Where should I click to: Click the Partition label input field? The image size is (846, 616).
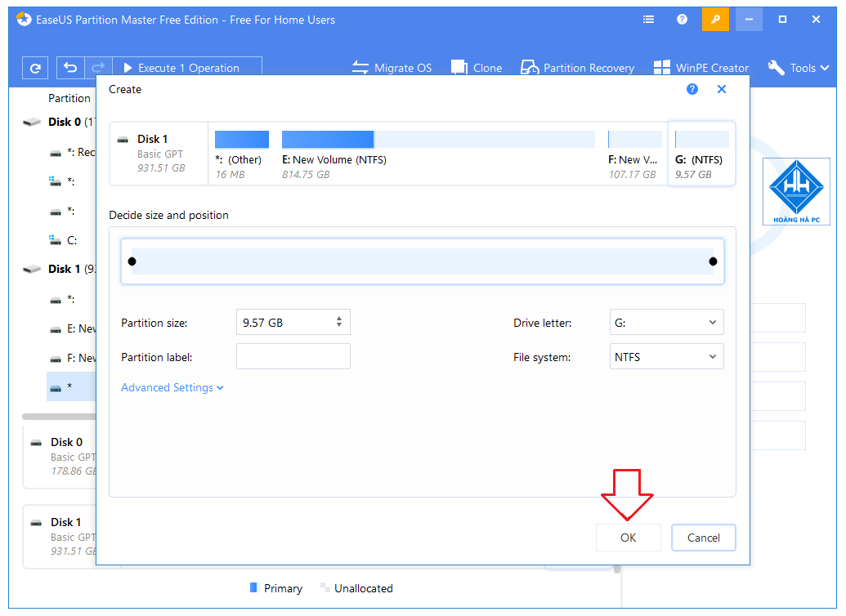click(x=293, y=356)
